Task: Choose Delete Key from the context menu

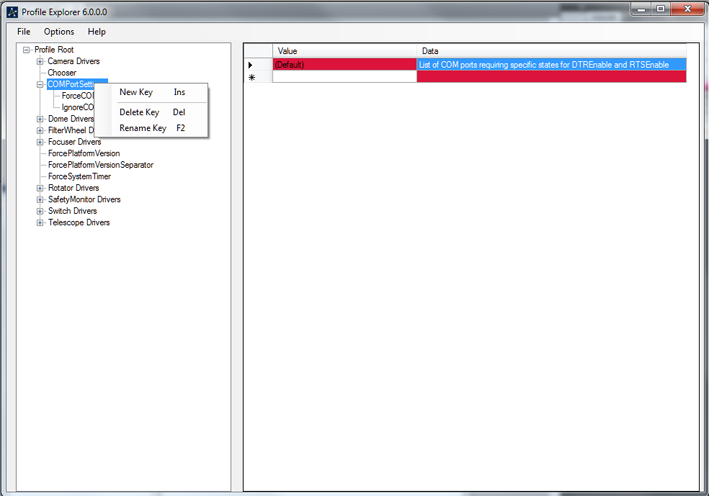Action: (x=139, y=112)
